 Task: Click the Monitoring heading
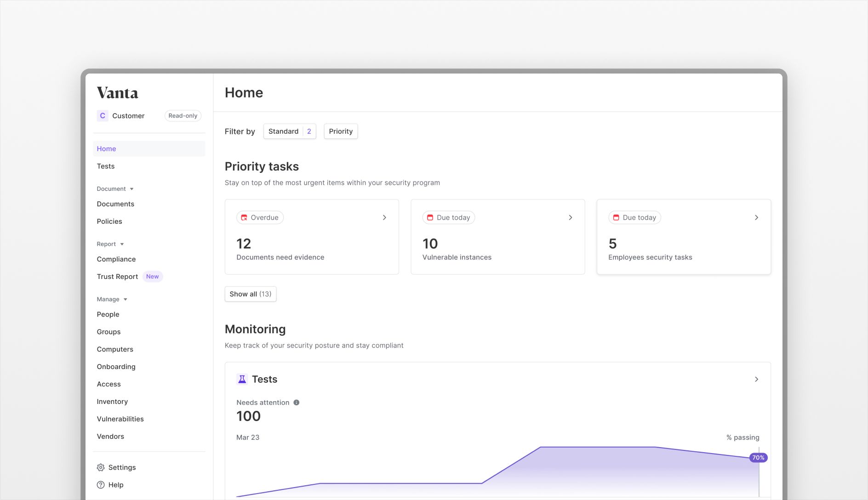tap(255, 329)
